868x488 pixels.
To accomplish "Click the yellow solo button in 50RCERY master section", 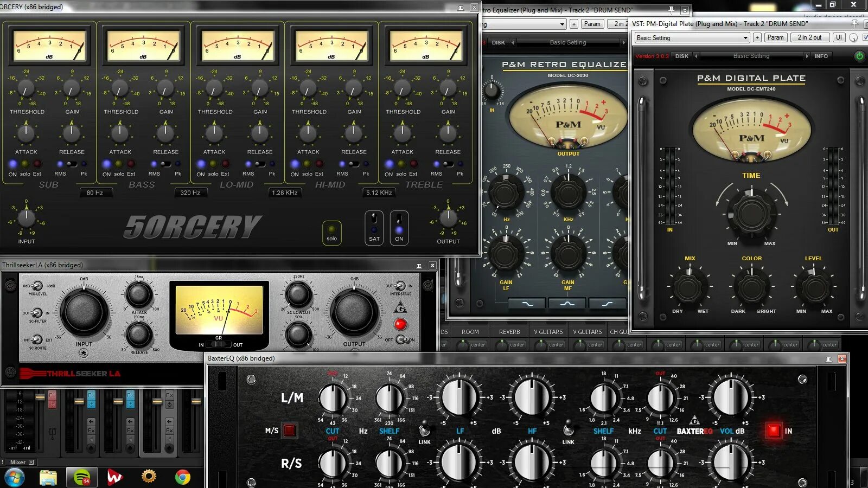I will 331,233.
